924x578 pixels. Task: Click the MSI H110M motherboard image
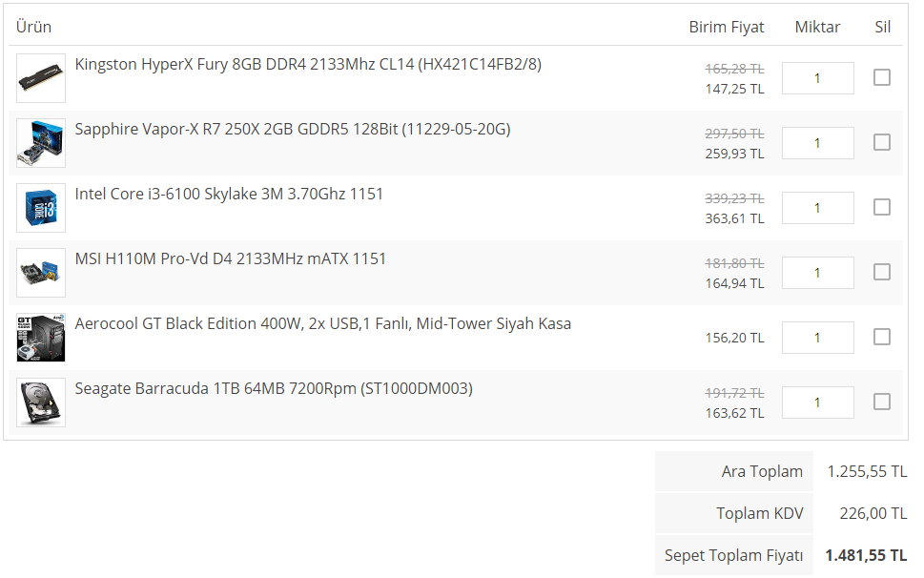pyautogui.click(x=41, y=273)
